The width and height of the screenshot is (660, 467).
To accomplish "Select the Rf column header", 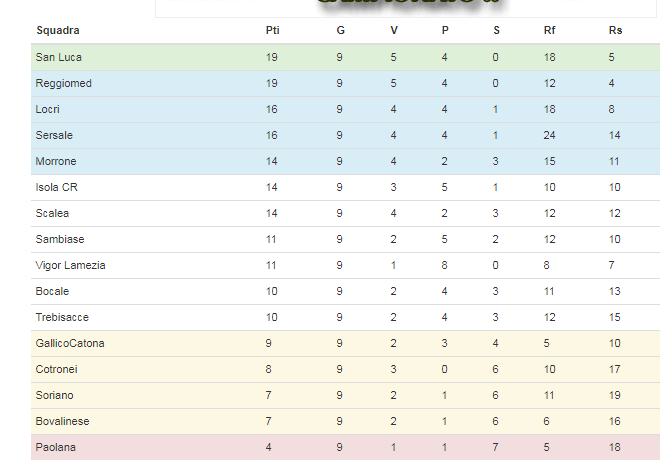I will tap(549, 30).
